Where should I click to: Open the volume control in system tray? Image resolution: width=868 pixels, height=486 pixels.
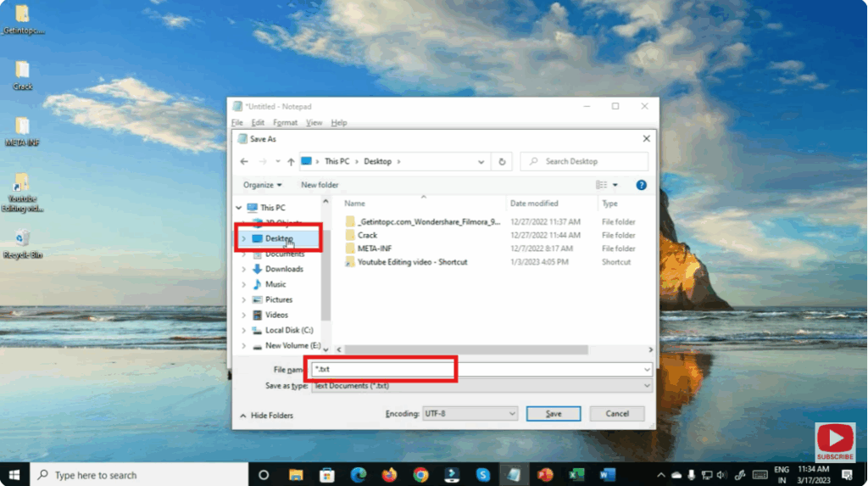pyautogui.click(x=721, y=475)
